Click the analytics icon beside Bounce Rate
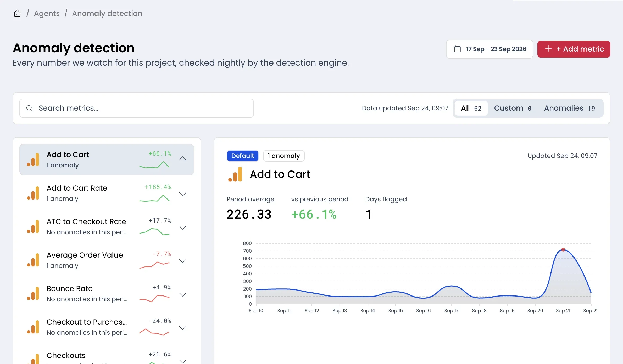The height and width of the screenshot is (364, 623). tap(33, 294)
